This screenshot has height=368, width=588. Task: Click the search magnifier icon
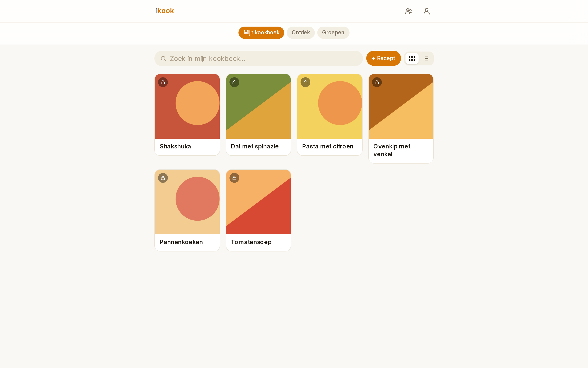coord(163,59)
